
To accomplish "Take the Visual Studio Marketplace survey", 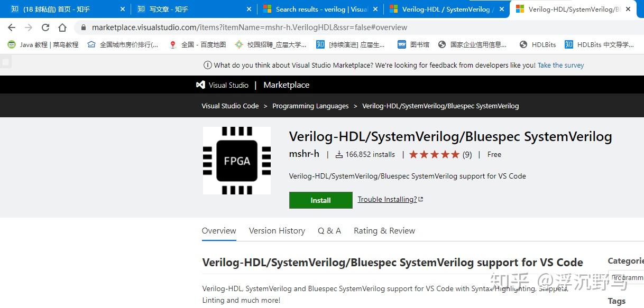I will coord(560,65).
